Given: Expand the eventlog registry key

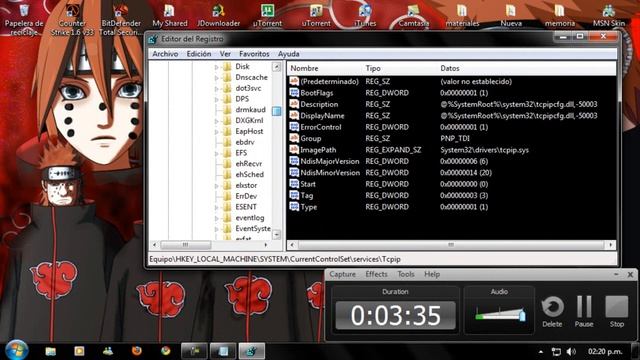Looking at the screenshot, I should point(217,218).
